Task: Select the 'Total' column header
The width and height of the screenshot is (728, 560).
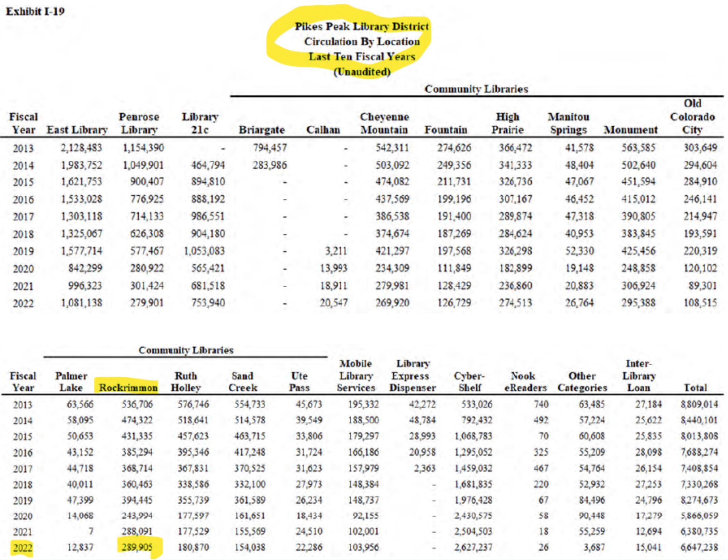Action: 696,388
